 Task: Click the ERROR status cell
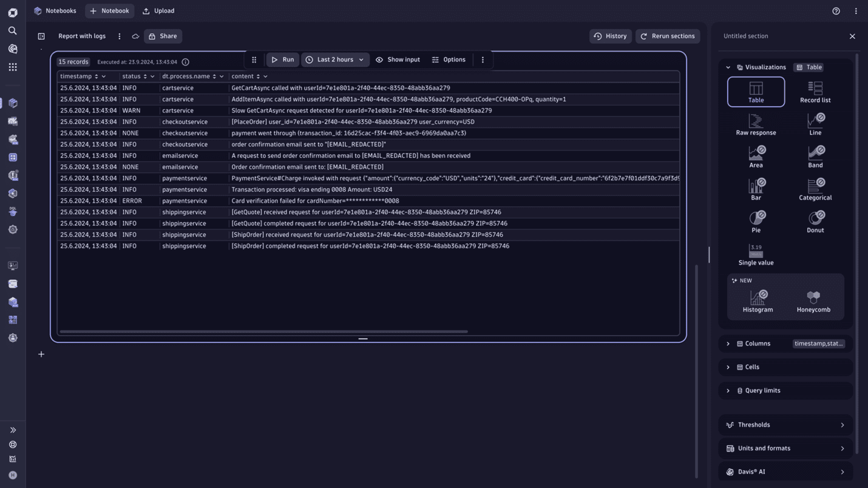point(132,201)
